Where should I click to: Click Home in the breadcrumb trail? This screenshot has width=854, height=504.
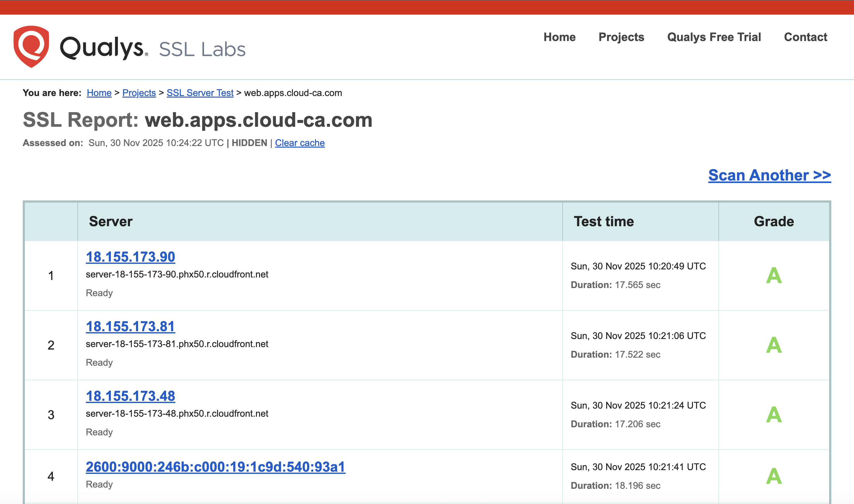pos(99,93)
